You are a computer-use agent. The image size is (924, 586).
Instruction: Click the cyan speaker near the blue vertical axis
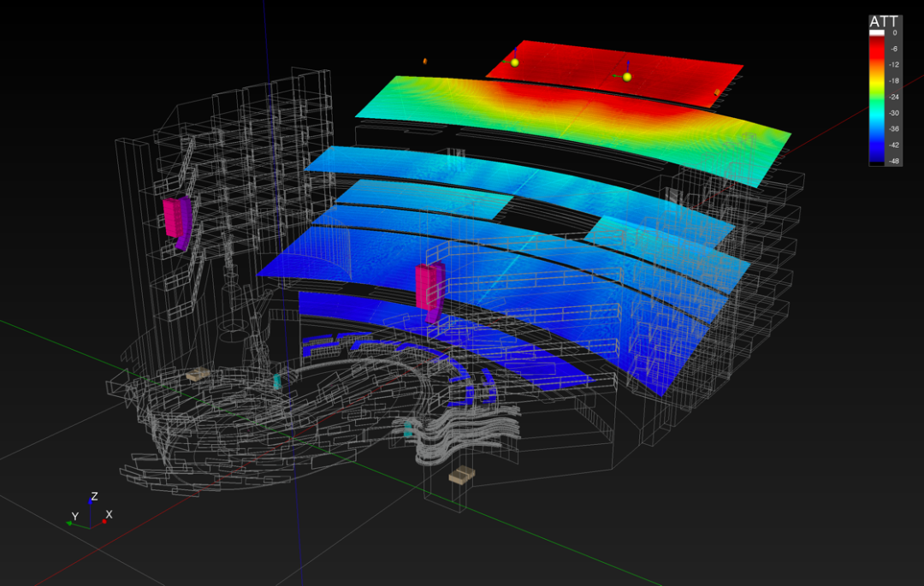tap(277, 381)
